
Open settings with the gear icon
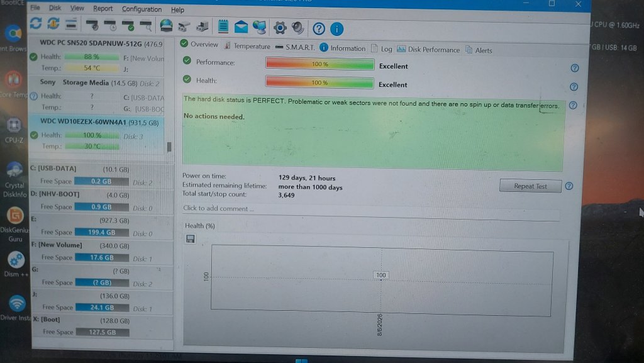pos(280,28)
